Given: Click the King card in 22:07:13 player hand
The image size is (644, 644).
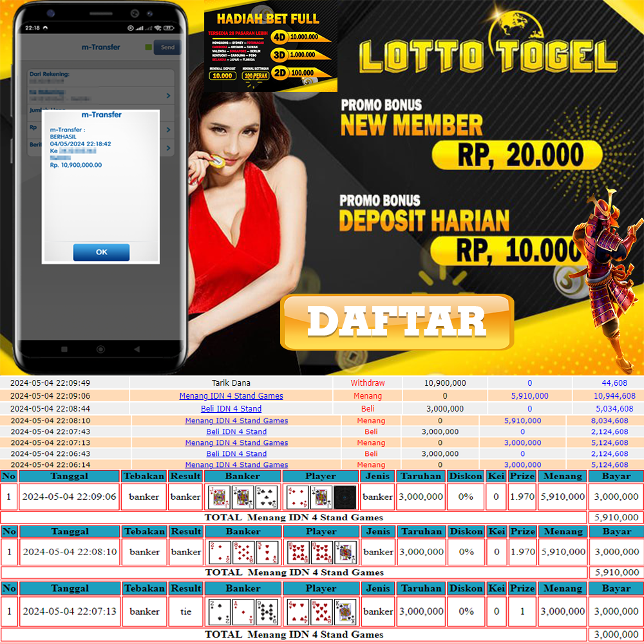Looking at the screenshot, I should (x=345, y=612).
